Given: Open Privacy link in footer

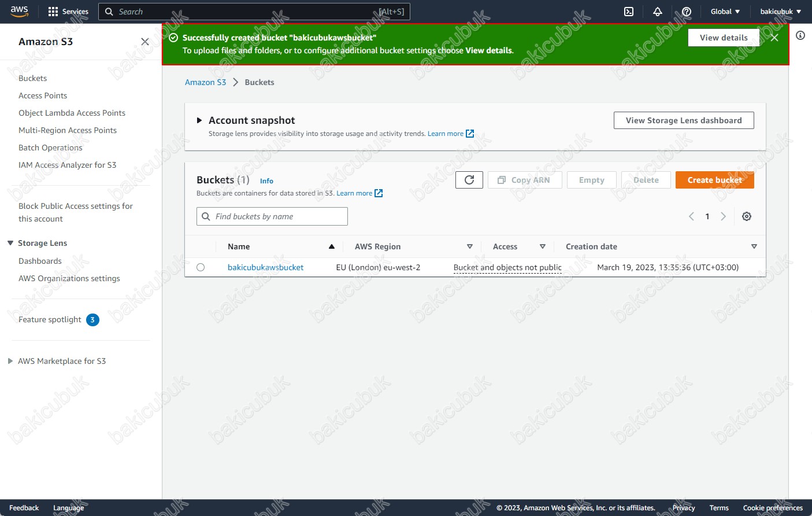Looking at the screenshot, I should [684, 508].
